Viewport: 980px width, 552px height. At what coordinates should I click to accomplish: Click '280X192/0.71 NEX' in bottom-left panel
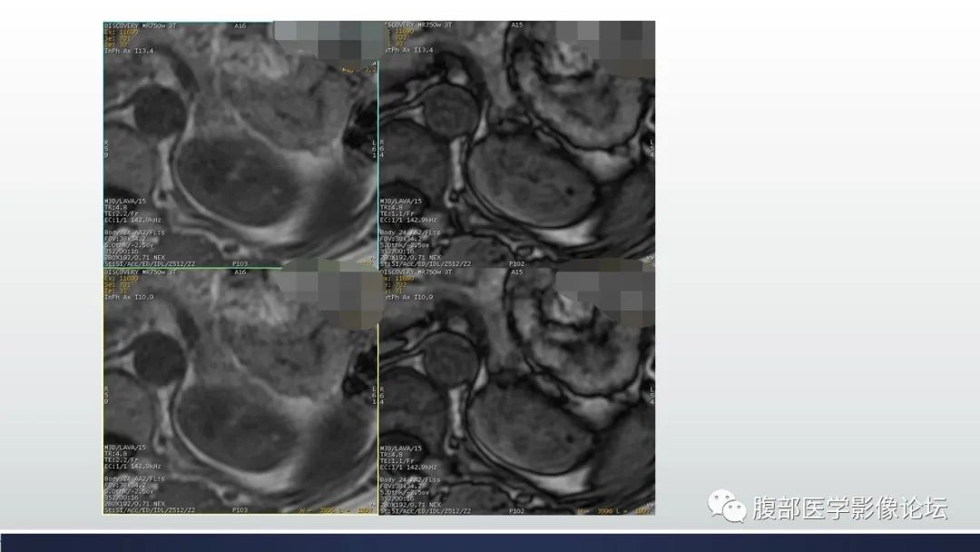coord(135,504)
